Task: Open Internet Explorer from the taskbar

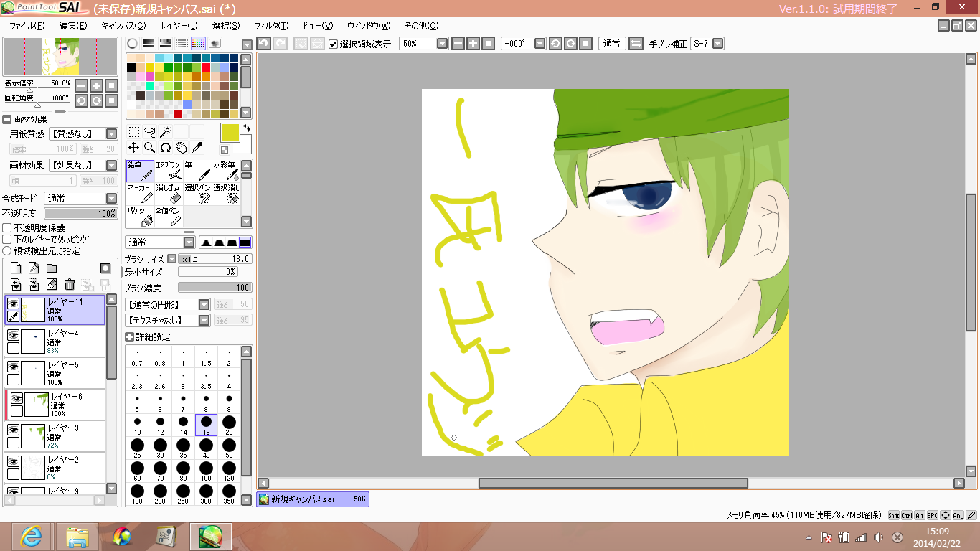Action: 30,536
